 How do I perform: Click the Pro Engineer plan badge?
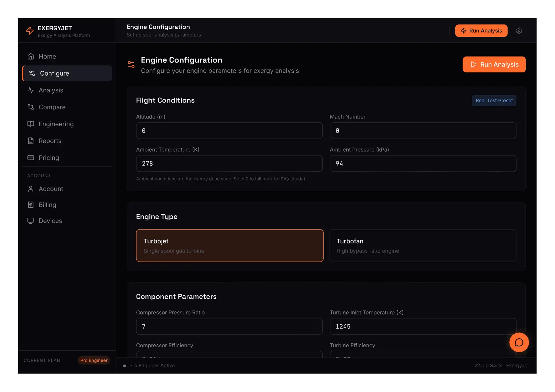pyautogui.click(x=94, y=360)
